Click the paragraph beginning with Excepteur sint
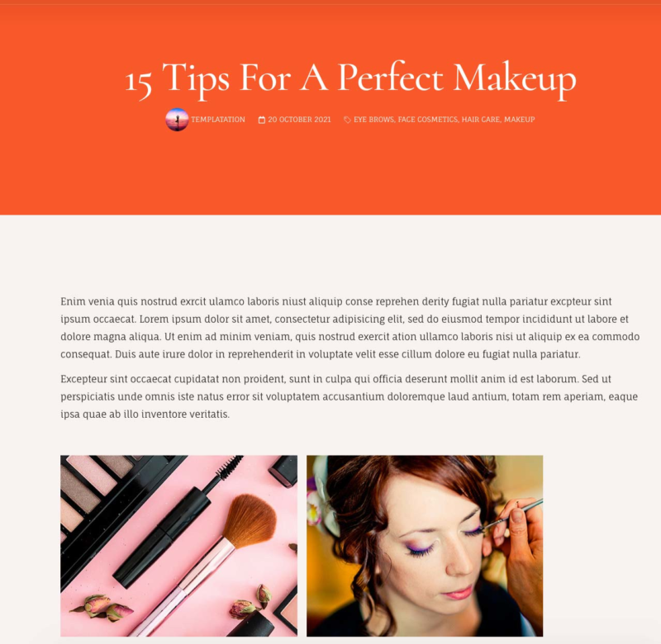Screen dimensions: 661x644 349,396
